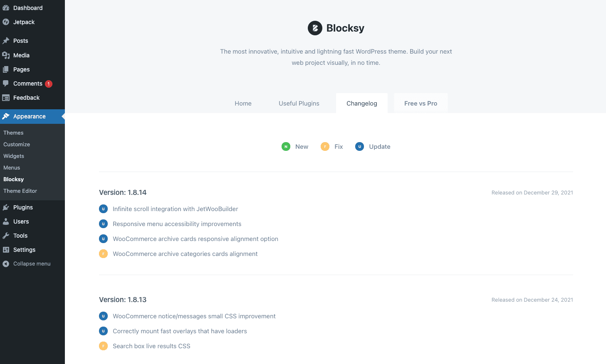The width and height of the screenshot is (606, 364).
Task: Click the Blocksy heading title
Action: pos(345,28)
